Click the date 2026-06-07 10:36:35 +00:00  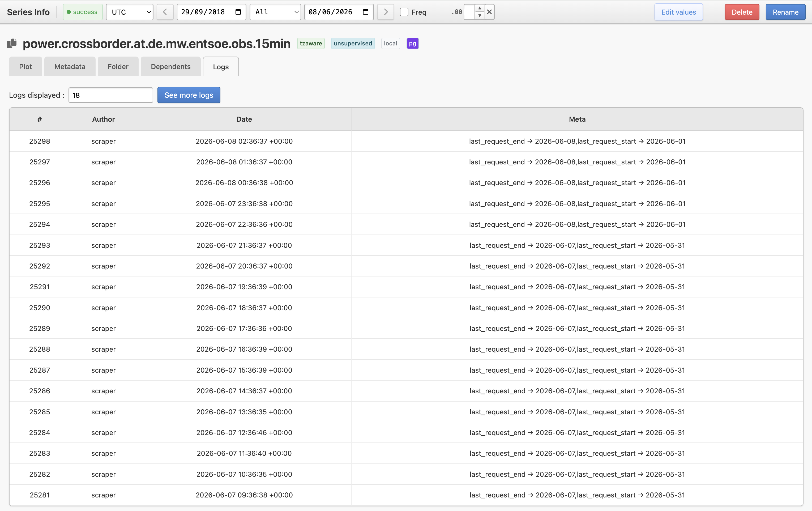coord(244,474)
